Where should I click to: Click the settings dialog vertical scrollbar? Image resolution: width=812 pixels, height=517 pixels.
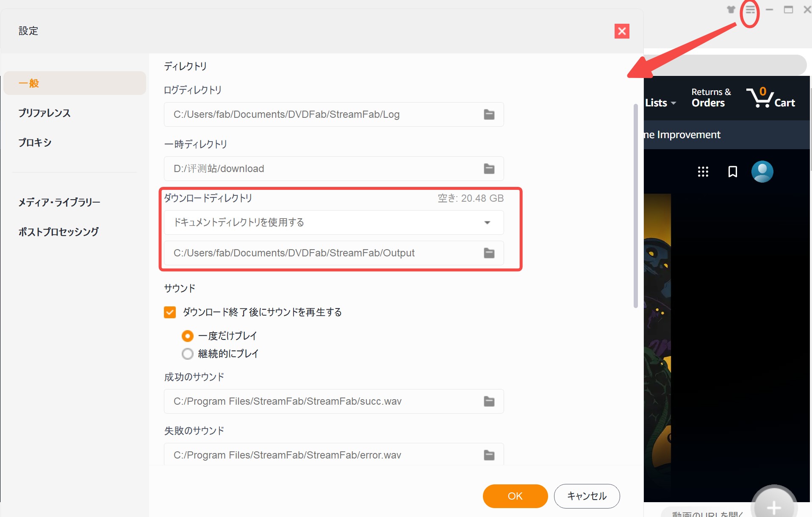coord(635,206)
